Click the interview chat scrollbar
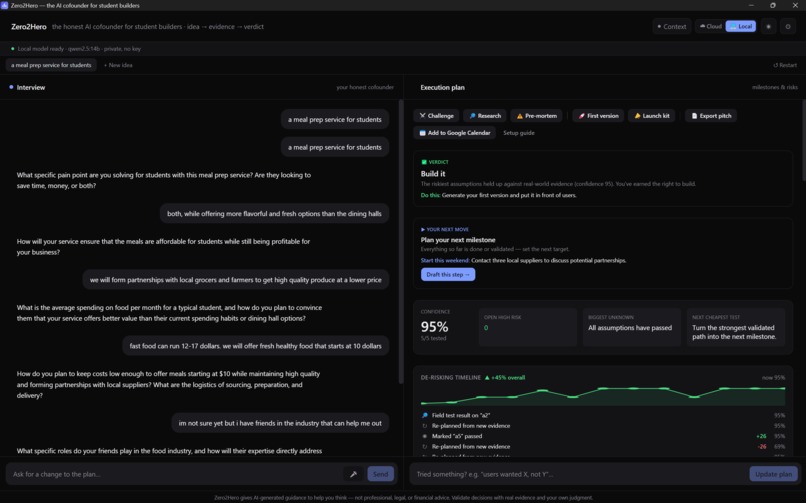This screenshot has width=806, height=503. [x=401, y=241]
